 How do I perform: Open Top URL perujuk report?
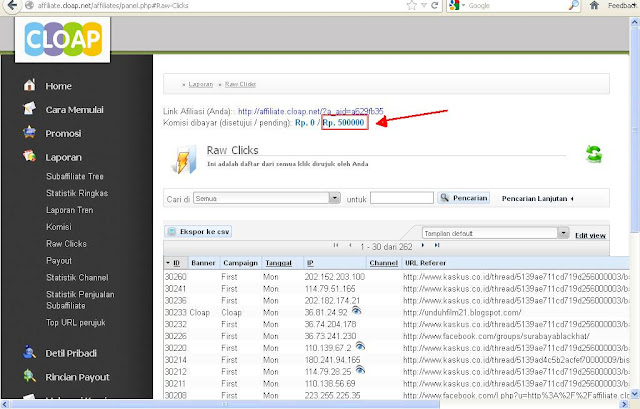point(76,322)
